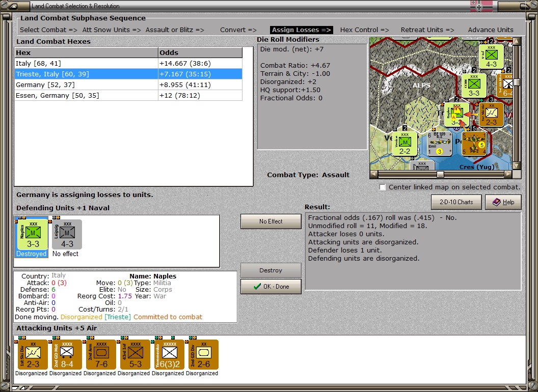Select the 2nd Arm 7-6 attacking unit
The width and height of the screenshot is (538, 392).
tap(101, 355)
